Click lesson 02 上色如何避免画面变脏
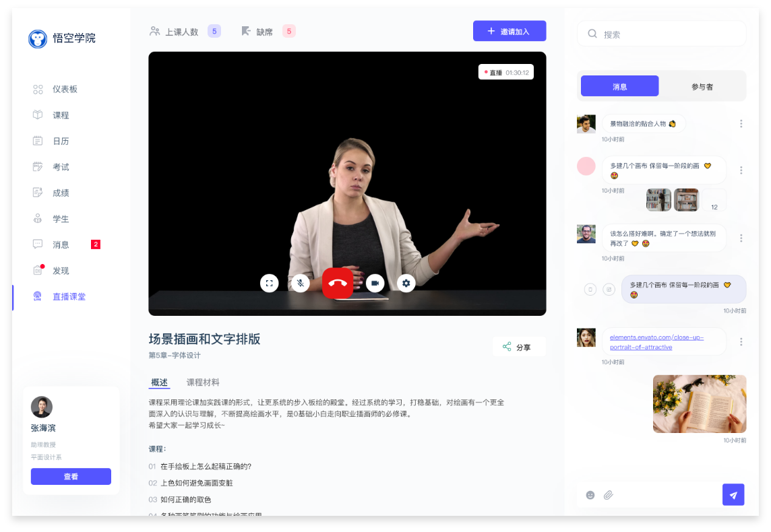771x532 pixels. pos(191,483)
